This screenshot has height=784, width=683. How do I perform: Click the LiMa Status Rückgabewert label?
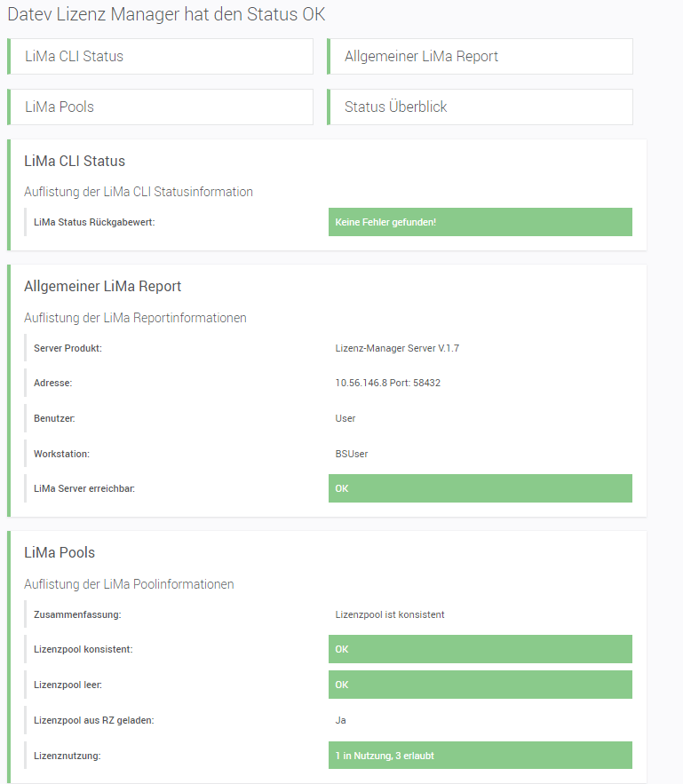[x=94, y=222]
